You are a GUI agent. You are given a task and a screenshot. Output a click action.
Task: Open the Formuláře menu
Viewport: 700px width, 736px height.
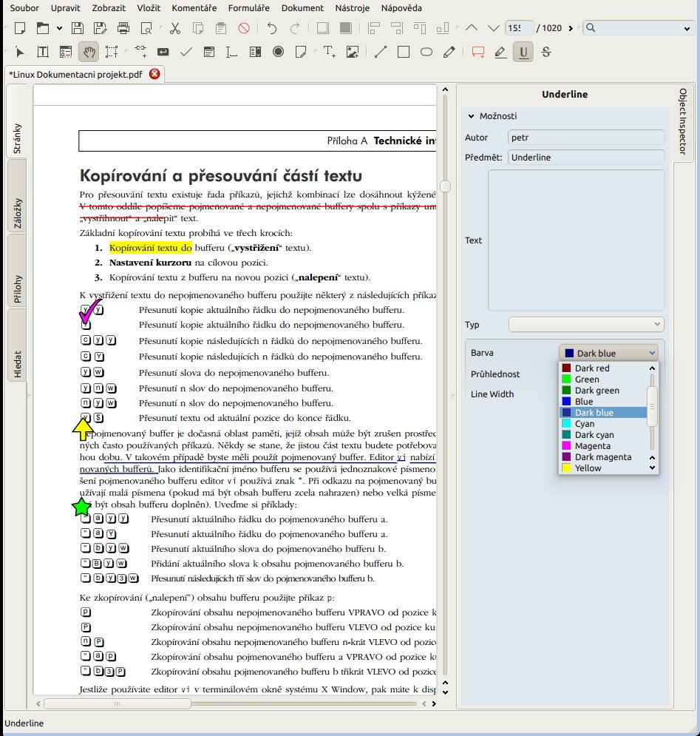(x=248, y=8)
